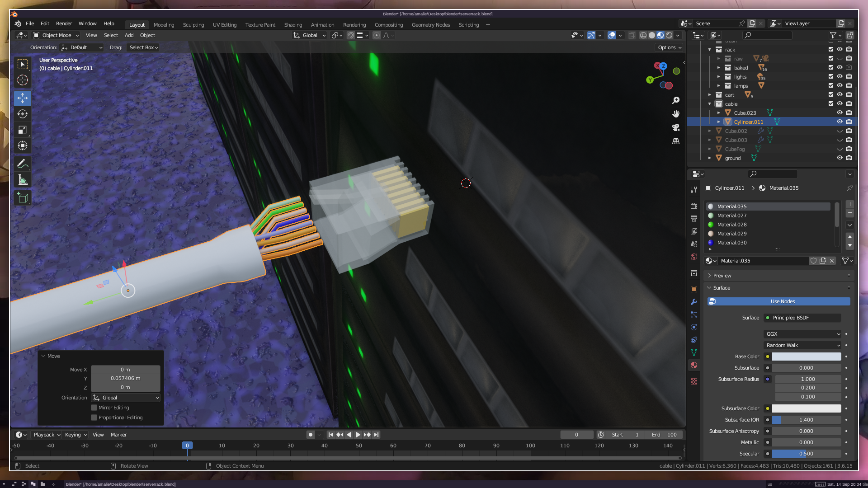Choose the Add Cube tool
Image resolution: width=868 pixels, height=488 pixels.
[x=23, y=197]
